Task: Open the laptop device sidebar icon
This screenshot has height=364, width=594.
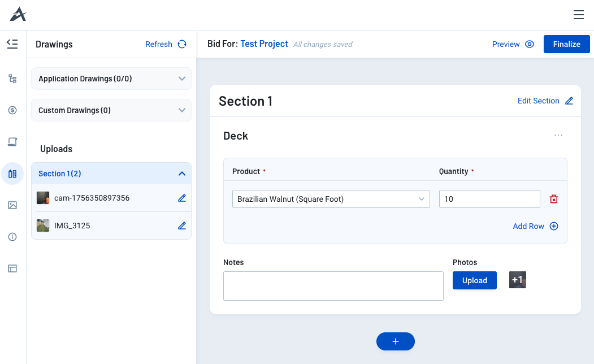Action: pos(12,142)
